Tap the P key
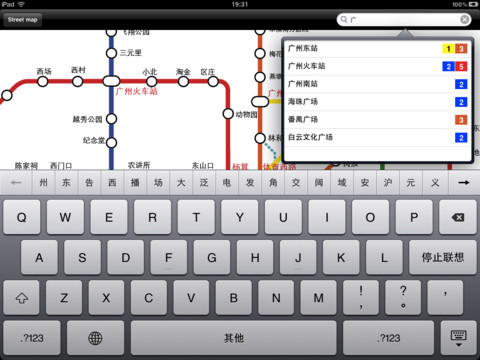The height and width of the screenshot is (360, 480). coord(414,217)
